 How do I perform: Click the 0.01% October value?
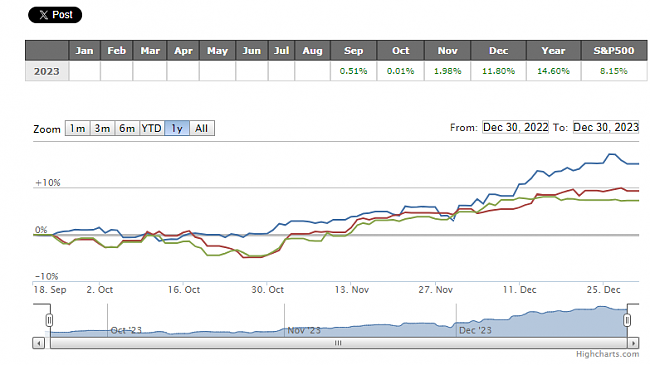click(x=400, y=71)
